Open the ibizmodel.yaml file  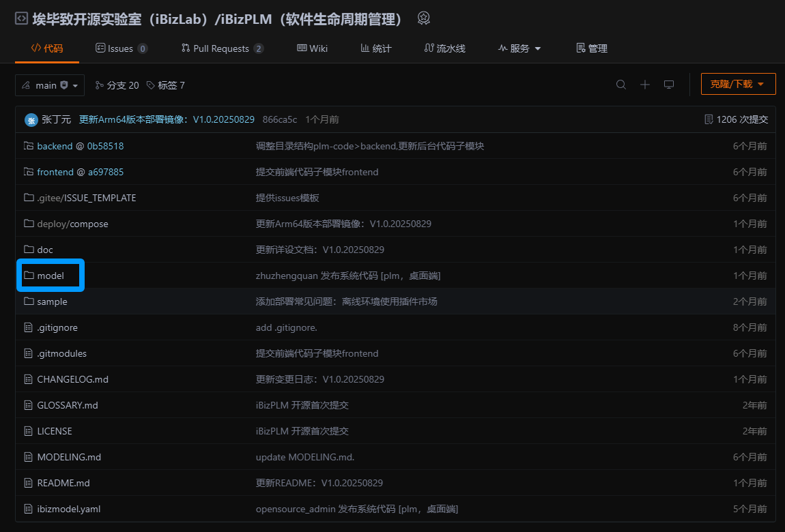tap(68, 509)
